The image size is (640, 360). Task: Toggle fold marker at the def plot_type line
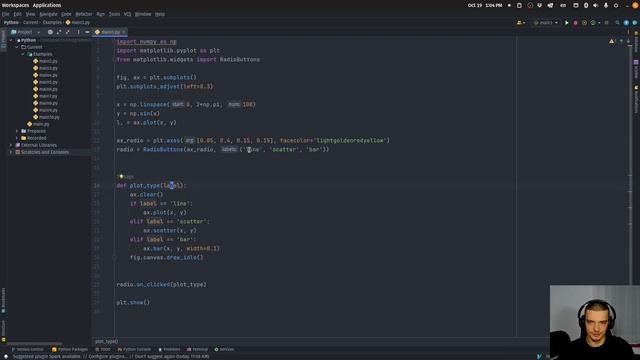click(114, 185)
